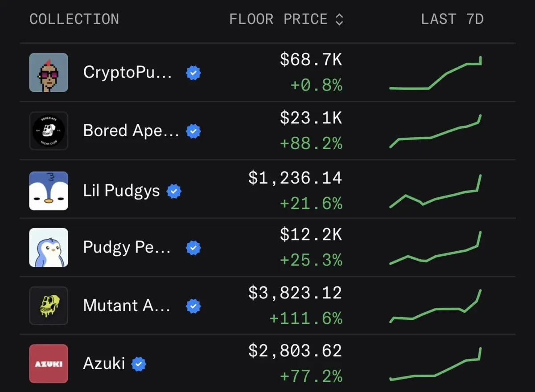Screen dimensions: 535x392
Task: Click the $12.2K Pudgy Penguins floor price
Action: click(x=311, y=235)
